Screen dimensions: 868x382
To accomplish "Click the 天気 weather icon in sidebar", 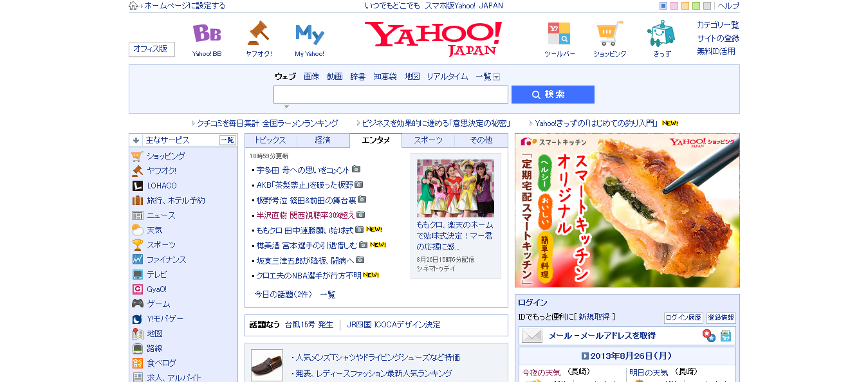I will tap(137, 230).
